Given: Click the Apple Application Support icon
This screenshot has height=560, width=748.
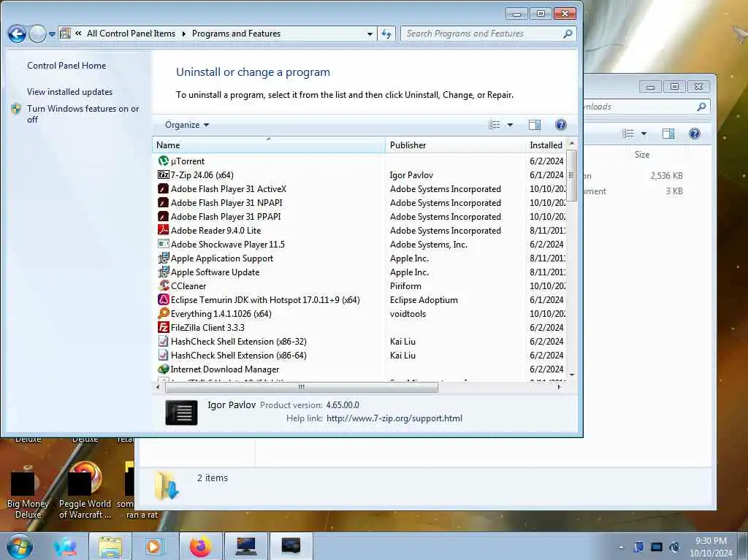Looking at the screenshot, I should (163, 258).
